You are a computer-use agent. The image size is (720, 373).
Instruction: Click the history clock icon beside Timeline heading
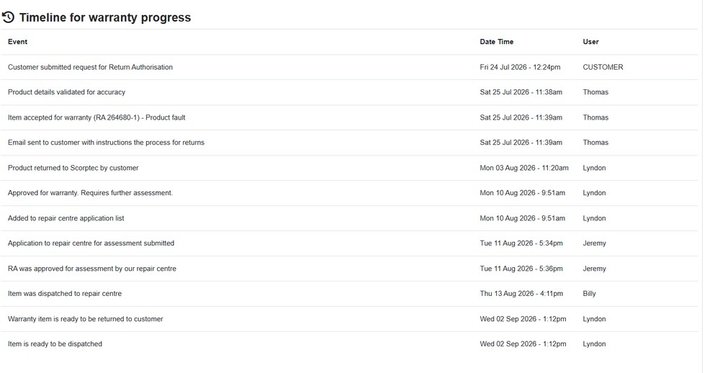8,17
